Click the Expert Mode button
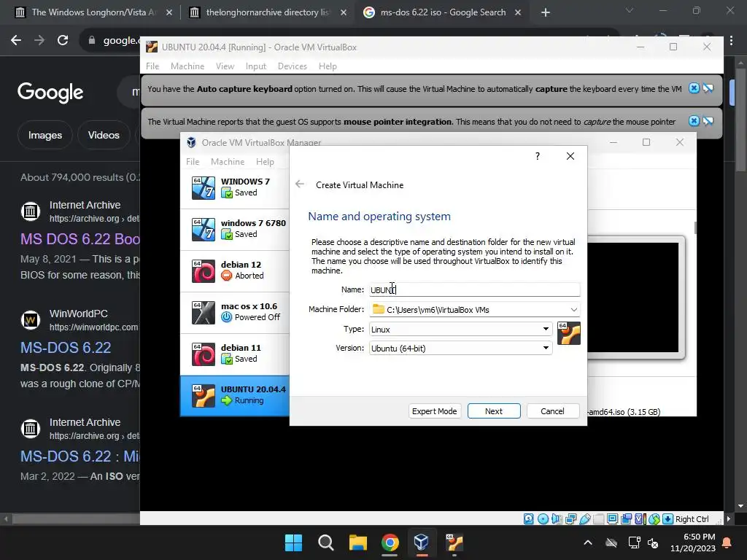This screenshot has width=747, height=560. point(435,411)
